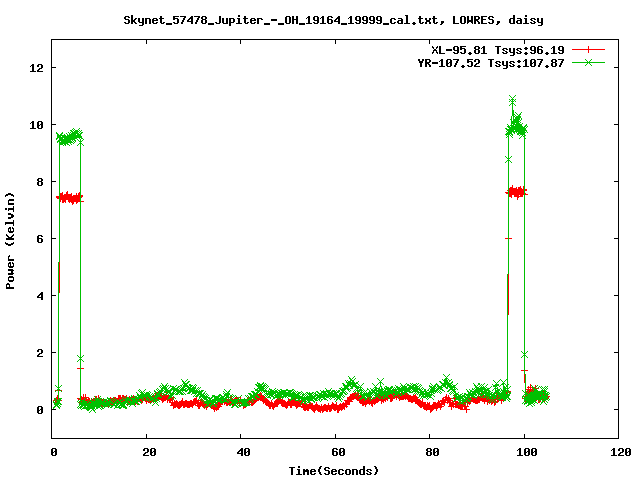Viewport: 640px width, 480px height.
Task: Click the y-axis tick label 12
Action: [x=36, y=68]
